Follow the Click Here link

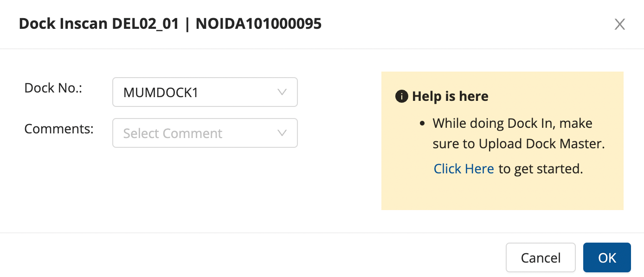pos(464,169)
